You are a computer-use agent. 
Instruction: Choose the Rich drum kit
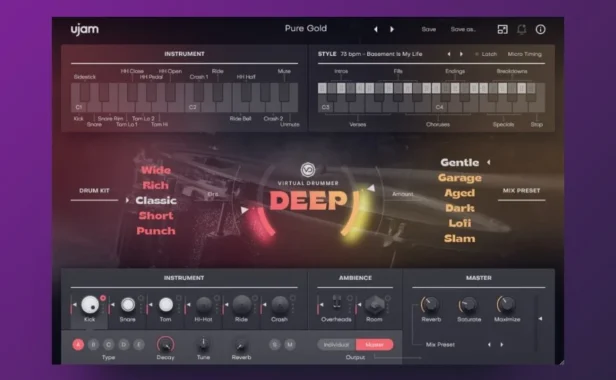point(156,185)
